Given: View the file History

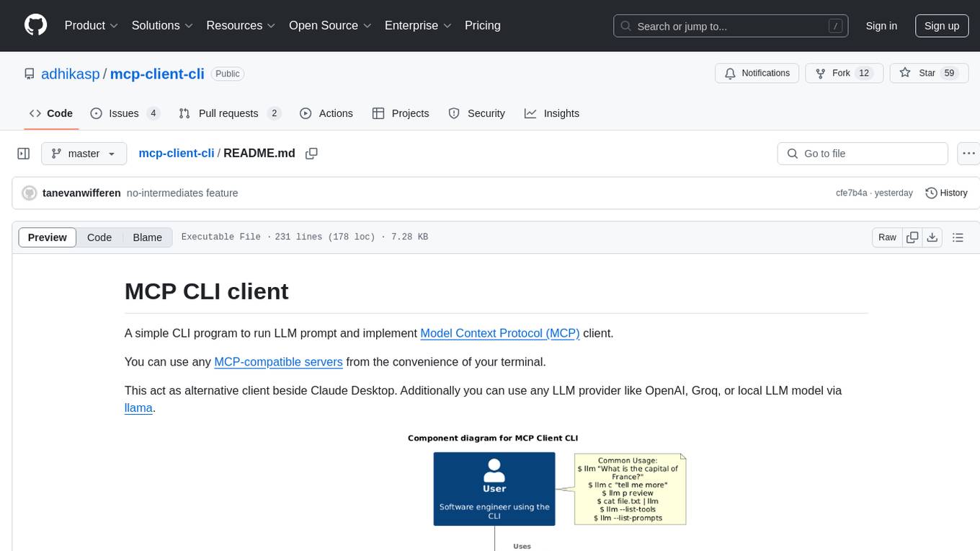Looking at the screenshot, I should pos(946,193).
